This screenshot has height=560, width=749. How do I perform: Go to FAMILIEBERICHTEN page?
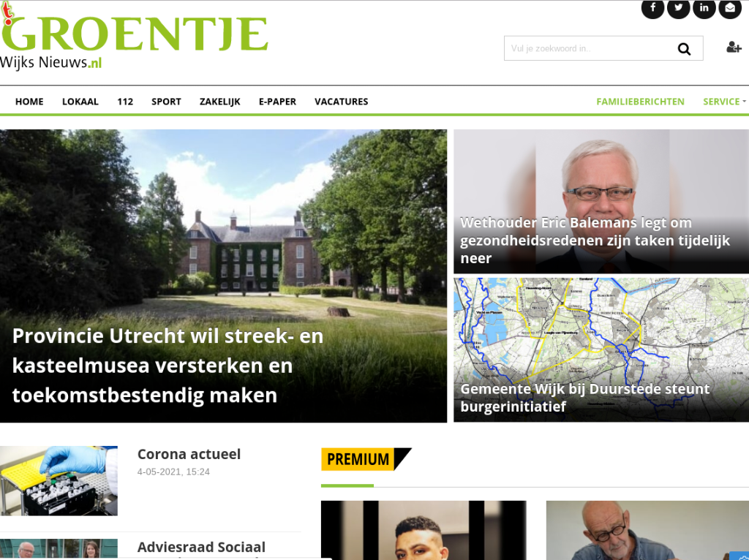(640, 102)
